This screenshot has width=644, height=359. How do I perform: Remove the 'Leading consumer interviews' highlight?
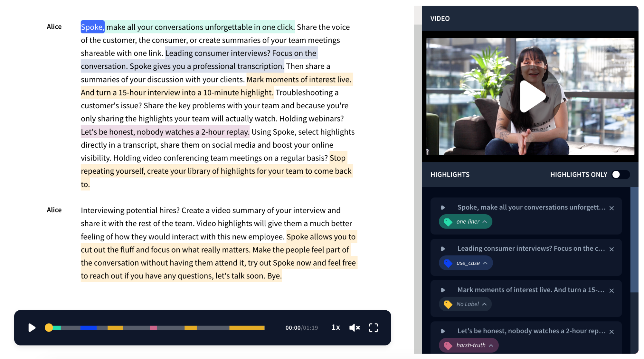click(611, 249)
